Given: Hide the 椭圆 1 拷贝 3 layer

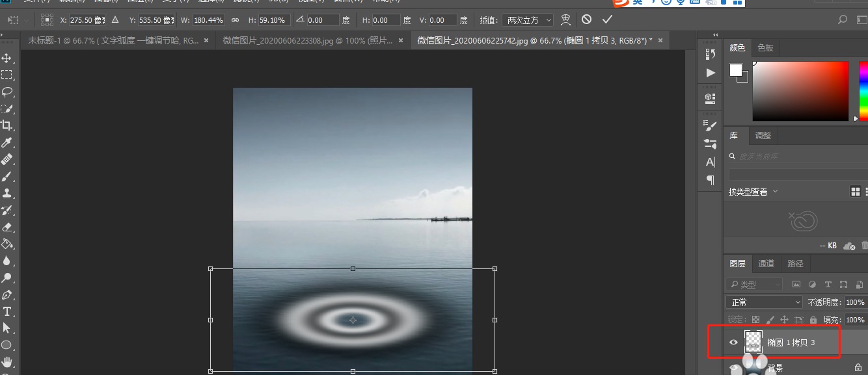Looking at the screenshot, I should click(734, 342).
